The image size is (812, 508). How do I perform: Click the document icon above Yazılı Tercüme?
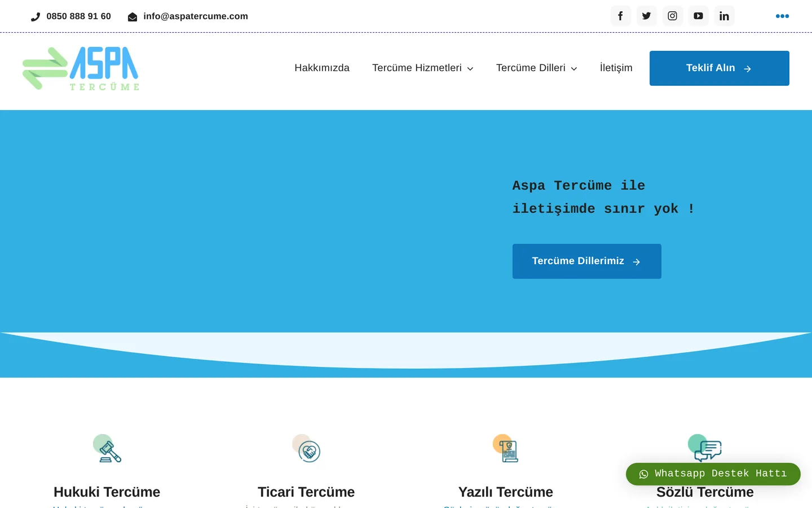506,448
